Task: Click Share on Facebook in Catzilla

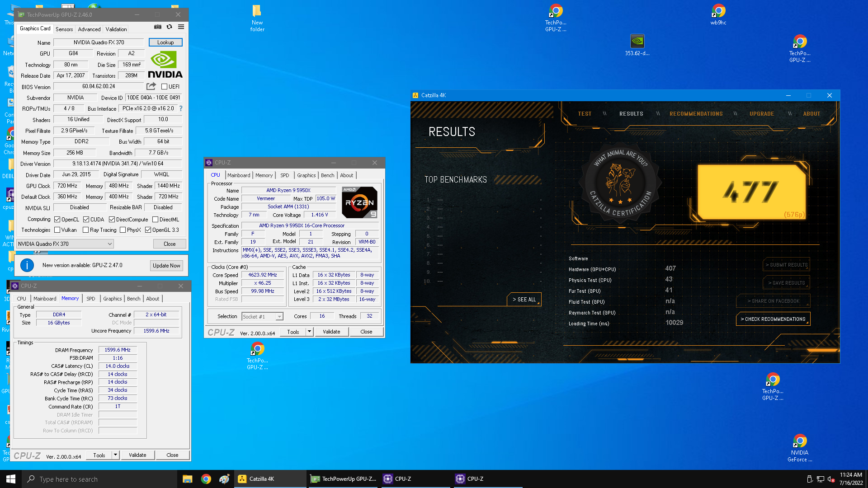Action: 773,301
